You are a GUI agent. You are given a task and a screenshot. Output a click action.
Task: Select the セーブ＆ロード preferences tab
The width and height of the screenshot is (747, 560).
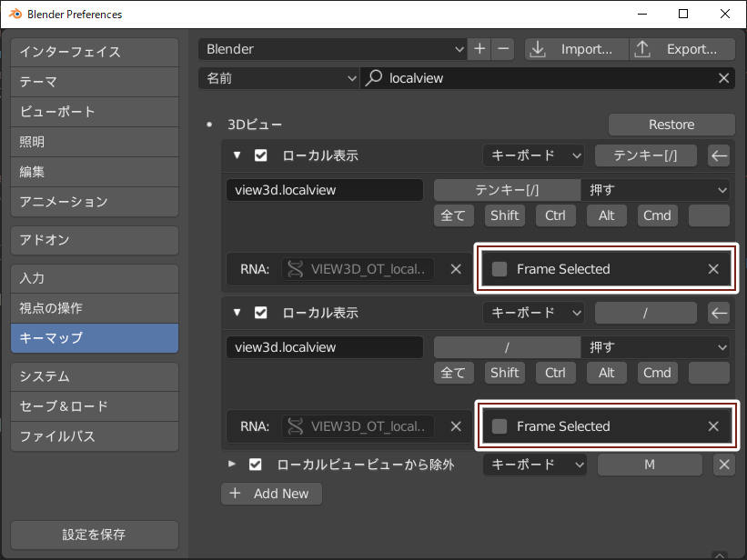click(95, 406)
